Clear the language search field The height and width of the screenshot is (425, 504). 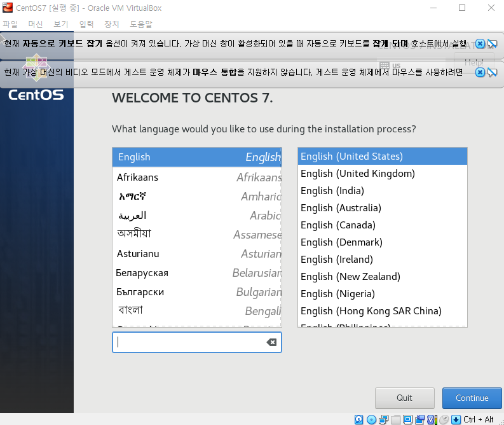pyautogui.click(x=271, y=342)
